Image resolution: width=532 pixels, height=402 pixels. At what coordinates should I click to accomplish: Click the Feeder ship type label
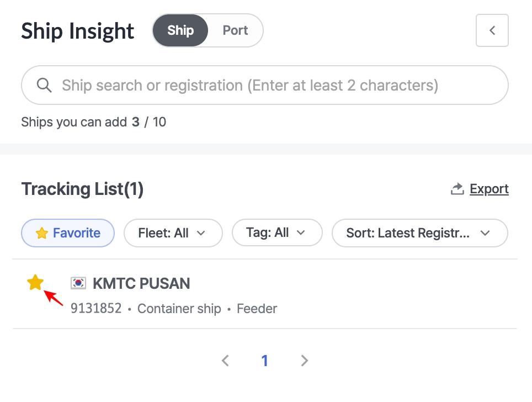pos(257,309)
